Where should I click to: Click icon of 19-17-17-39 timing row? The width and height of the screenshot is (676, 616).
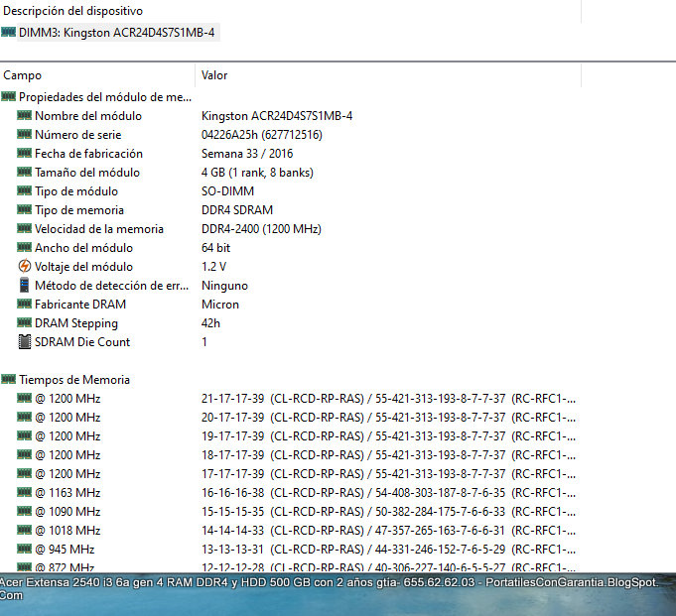click(24, 435)
